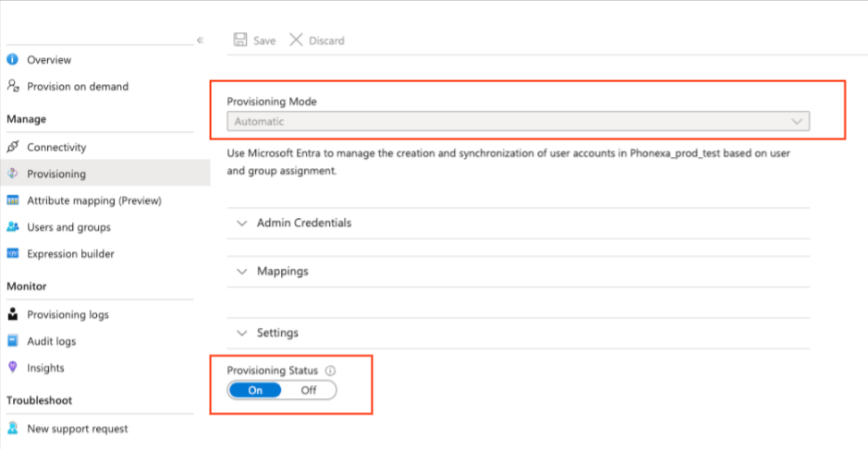Open the Provisioning Mode dropdown
Viewport: 868px width, 449px height.
[519, 121]
